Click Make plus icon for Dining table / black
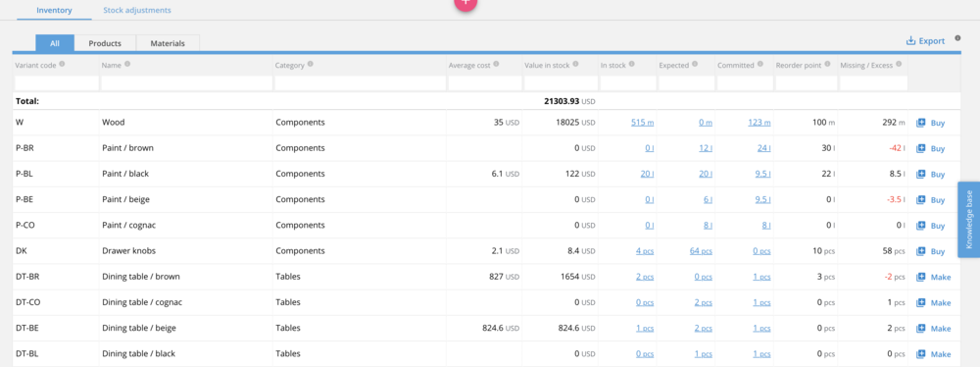The width and height of the screenshot is (980, 367). pyautogui.click(x=920, y=354)
